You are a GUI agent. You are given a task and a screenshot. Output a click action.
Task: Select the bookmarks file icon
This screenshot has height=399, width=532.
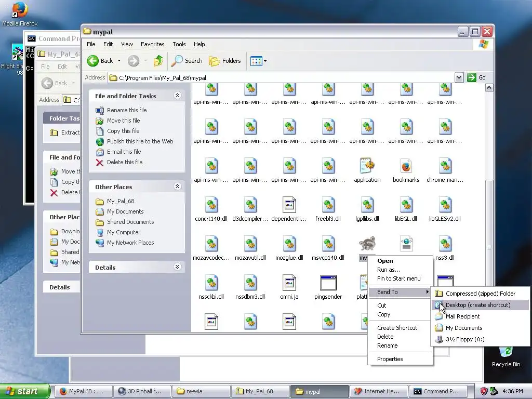(x=406, y=166)
